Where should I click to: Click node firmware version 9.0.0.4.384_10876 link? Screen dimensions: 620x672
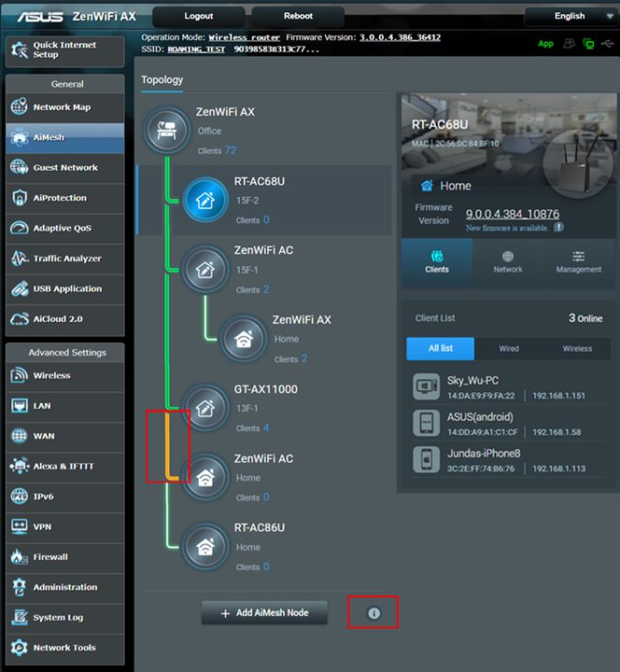tap(513, 214)
